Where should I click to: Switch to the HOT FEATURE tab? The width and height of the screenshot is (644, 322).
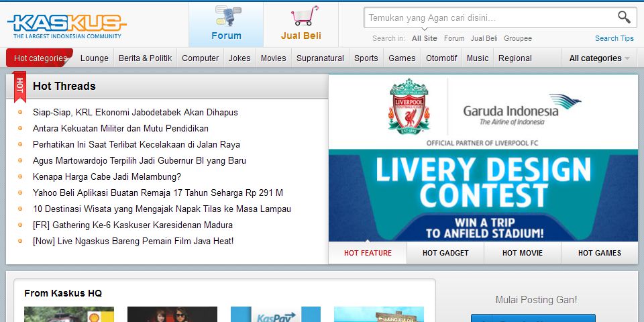click(368, 253)
